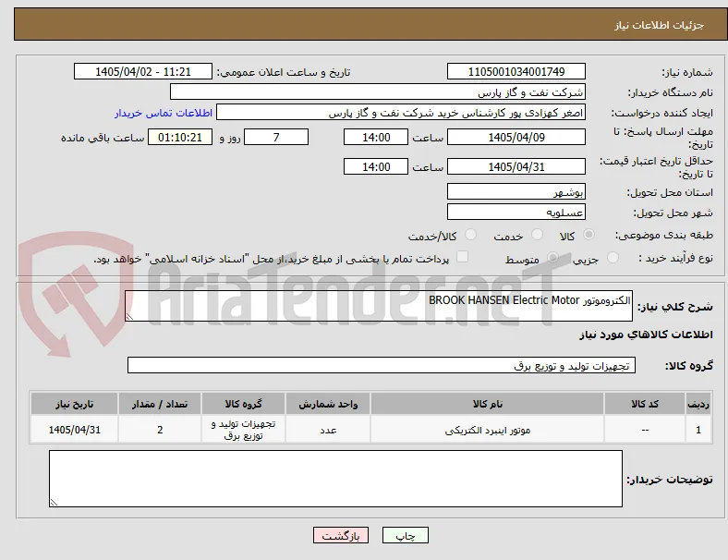
Task: Click the table cell تجهیزات تولید و توزیع برق
Action: 244,430
